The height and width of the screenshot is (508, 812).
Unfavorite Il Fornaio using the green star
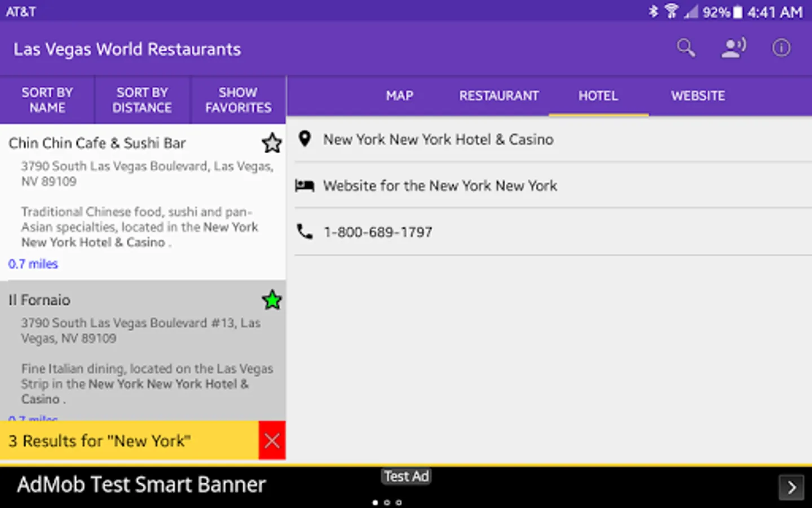[x=272, y=300]
